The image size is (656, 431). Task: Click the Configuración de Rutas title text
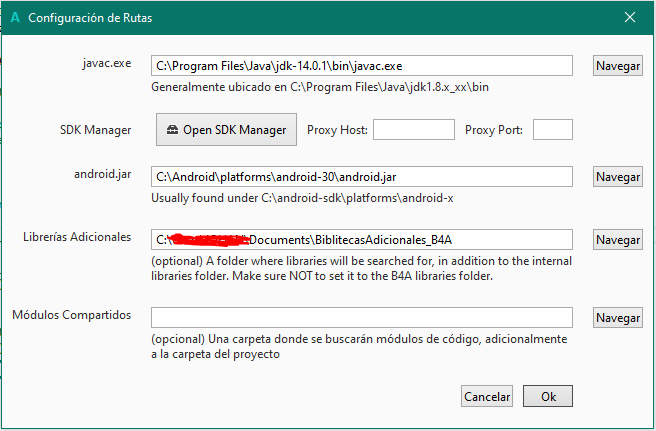point(90,18)
